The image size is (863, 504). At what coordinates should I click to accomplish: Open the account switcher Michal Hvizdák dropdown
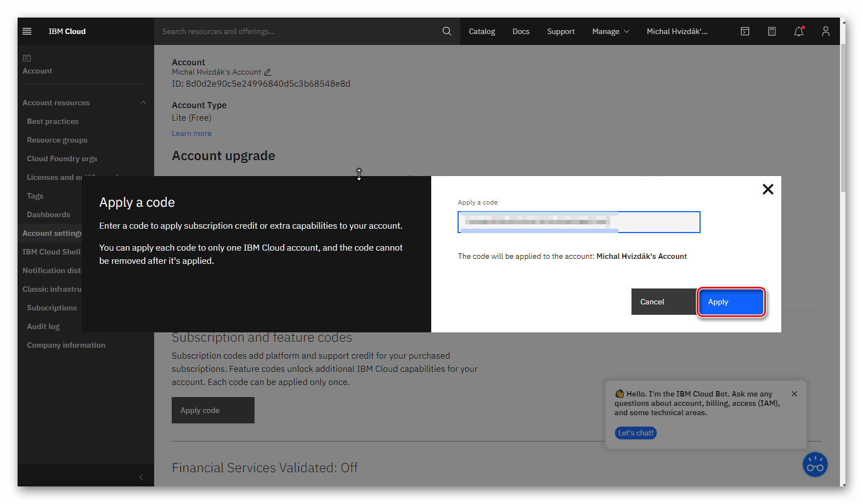[x=677, y=31]
